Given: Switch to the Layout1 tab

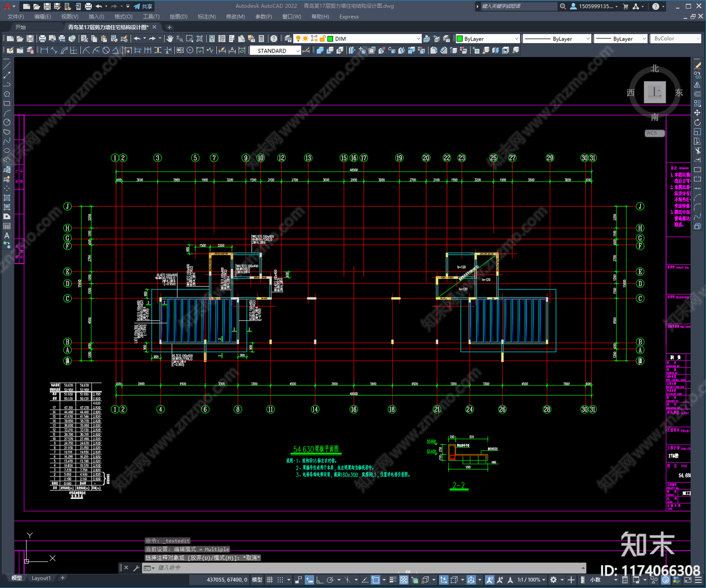Looking at the screenshot, I should coord(41,578).
